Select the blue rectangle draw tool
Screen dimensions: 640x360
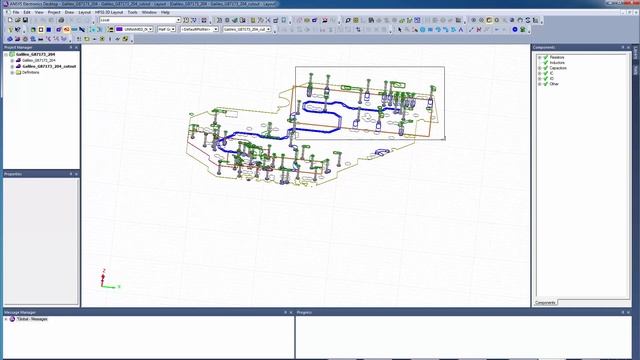coord(430,29)
